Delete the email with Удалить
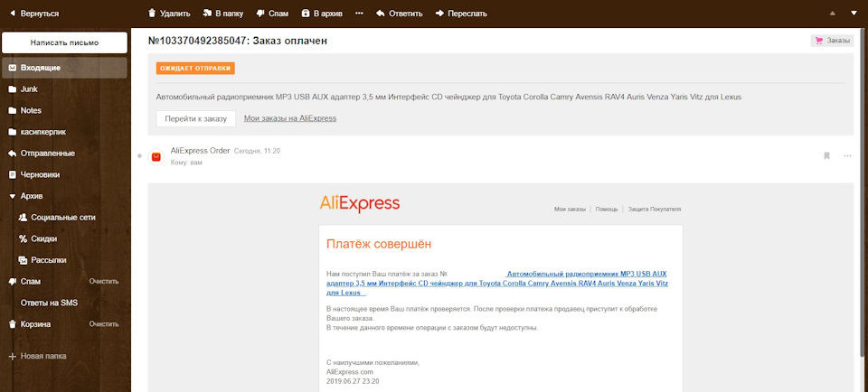Viewport: 868px width, 392px height. (169, 14)
